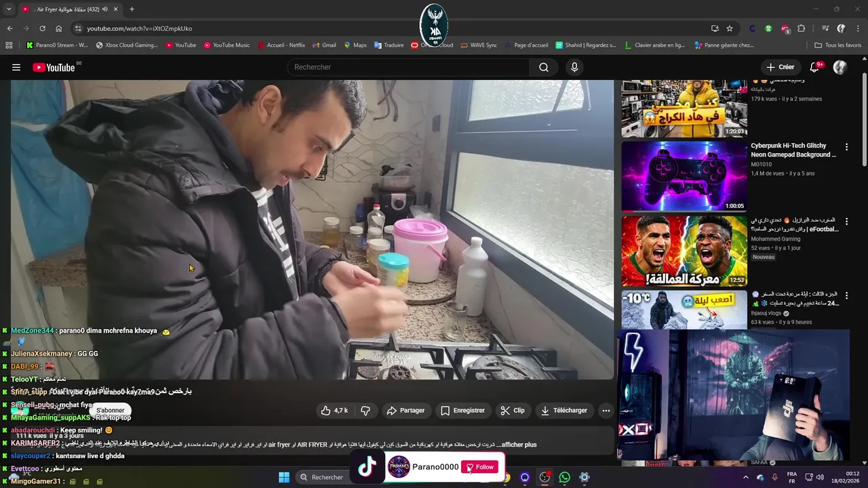Image resolution: width=868 pixels, height=488 pixels.
Task: Open WhatsApp from the taskbar
Action: coord(564,477)
